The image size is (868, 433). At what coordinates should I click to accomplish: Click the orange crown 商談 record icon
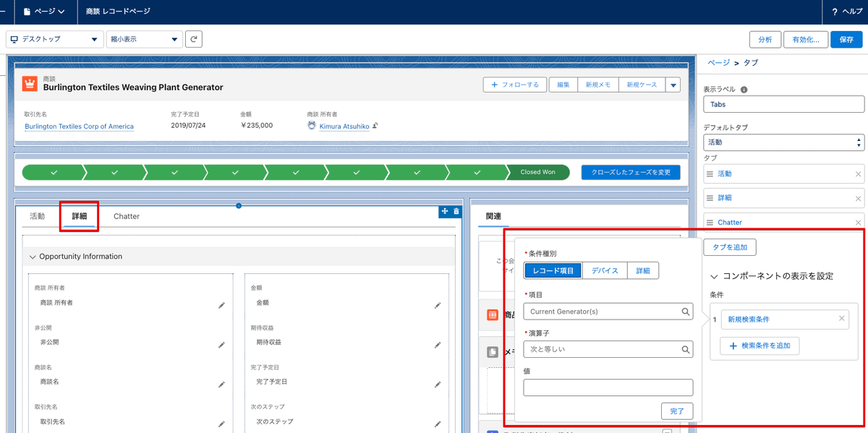(x=30, y=84)
